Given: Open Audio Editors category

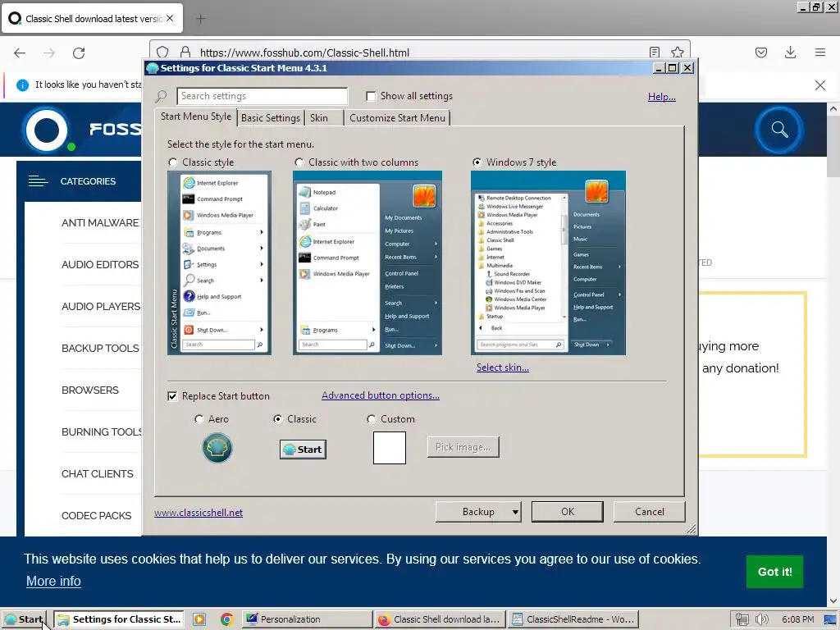Looking at the screenshot, I should pos(100,265).
